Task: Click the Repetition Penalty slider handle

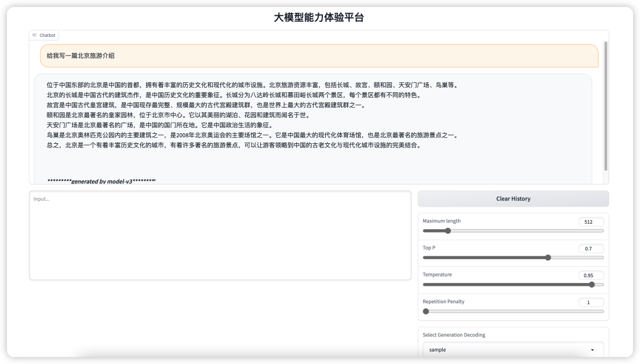Action: (x=425, y=311)
